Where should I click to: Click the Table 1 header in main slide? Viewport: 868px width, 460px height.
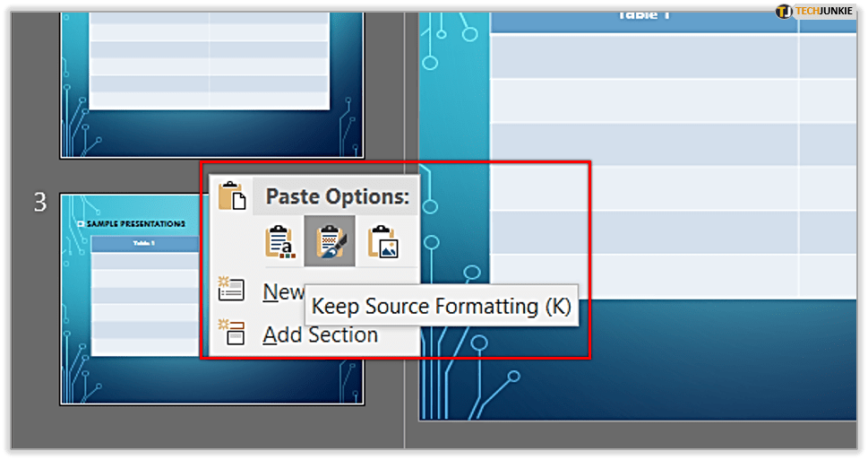click(x=643, y=15)
